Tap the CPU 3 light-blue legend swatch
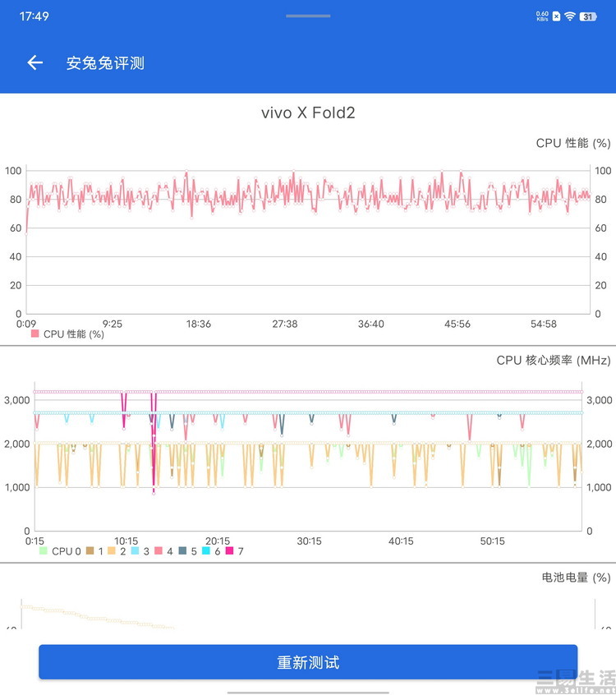616x695 pixels. pyautogui.click(x=135, y=550)
